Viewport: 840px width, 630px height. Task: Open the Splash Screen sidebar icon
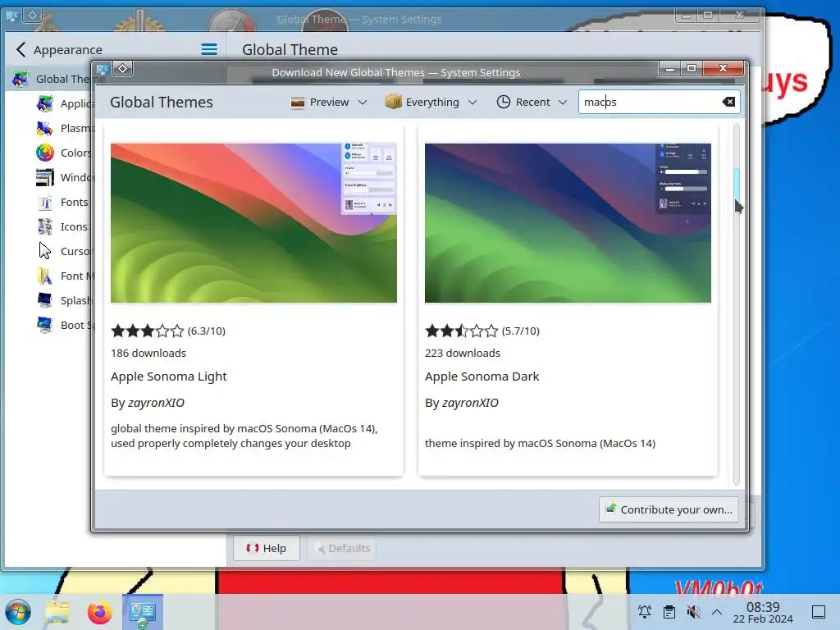click(x=45, y=300)
